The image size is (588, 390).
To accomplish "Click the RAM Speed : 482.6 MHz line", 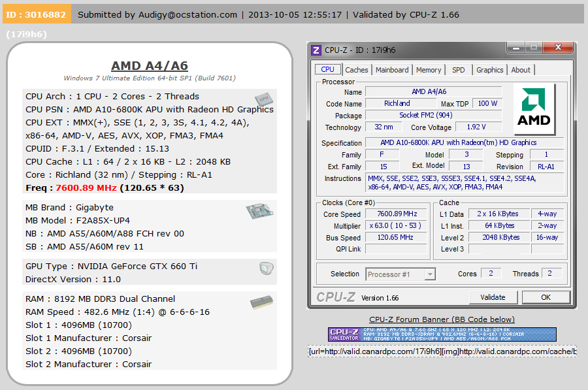I will 118,312.
